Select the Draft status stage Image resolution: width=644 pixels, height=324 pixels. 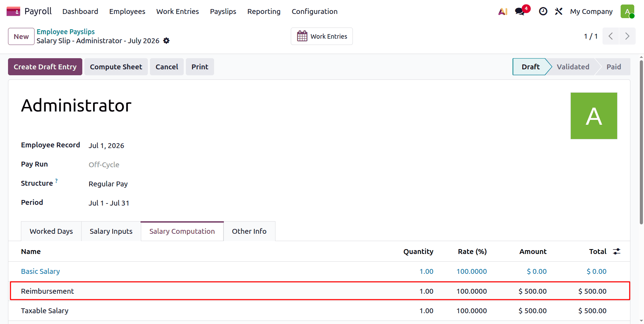530,67
